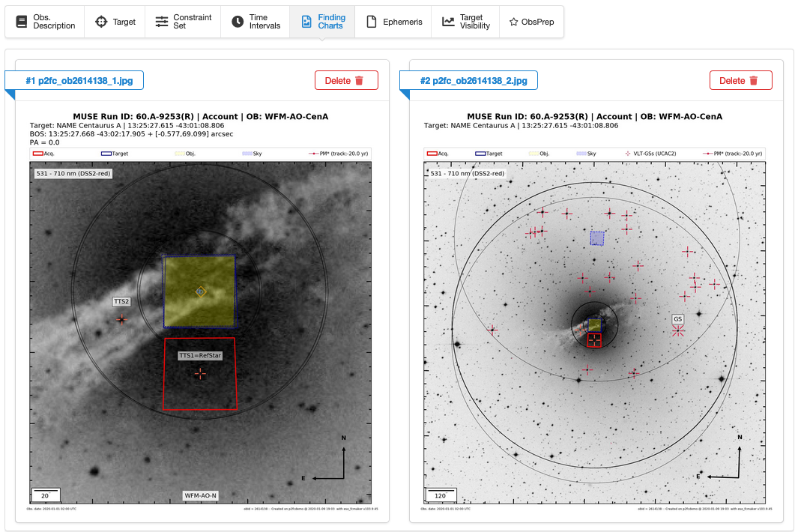Image resolution: width=798 pixels, height=532 pixels.
Task: Click the ObsPrep star icon
Action: [x=513, y=22]
